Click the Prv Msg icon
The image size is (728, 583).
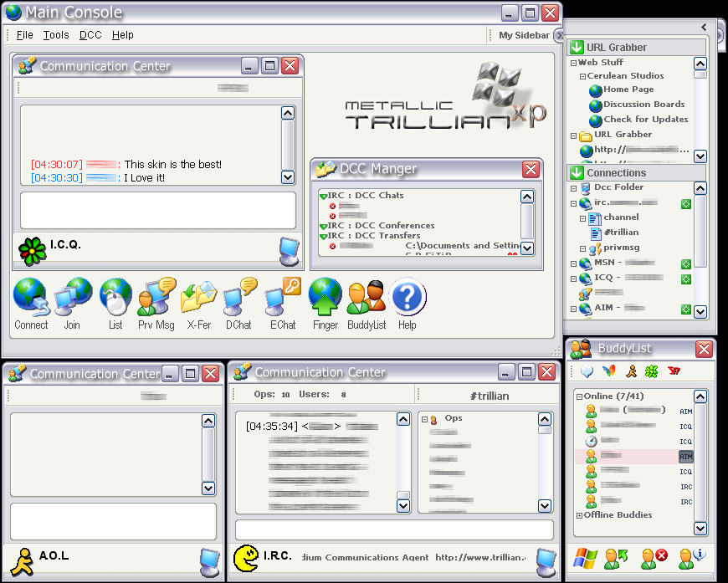pos(156,297)
